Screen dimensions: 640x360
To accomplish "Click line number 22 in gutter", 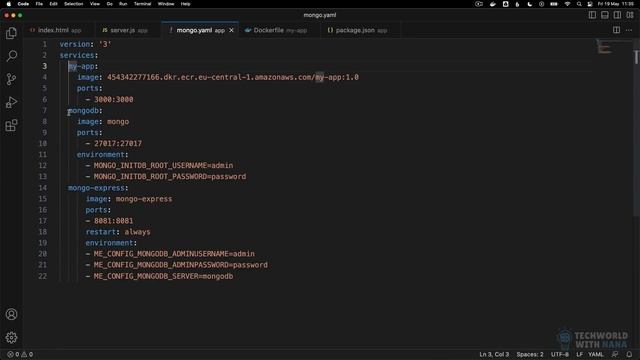I will [x=43, y=276].
